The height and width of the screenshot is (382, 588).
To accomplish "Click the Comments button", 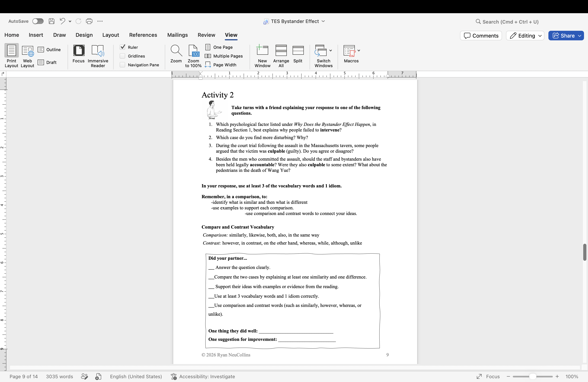I will (x=481, y=36).
